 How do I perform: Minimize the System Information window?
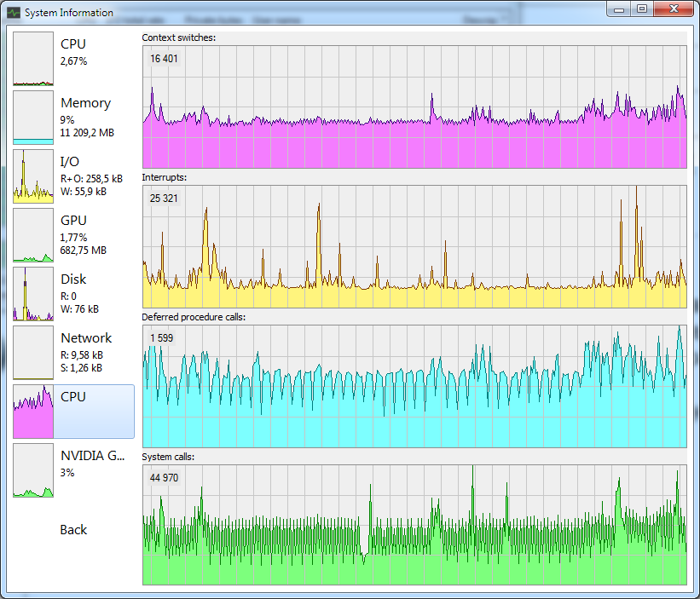(619, 9)
